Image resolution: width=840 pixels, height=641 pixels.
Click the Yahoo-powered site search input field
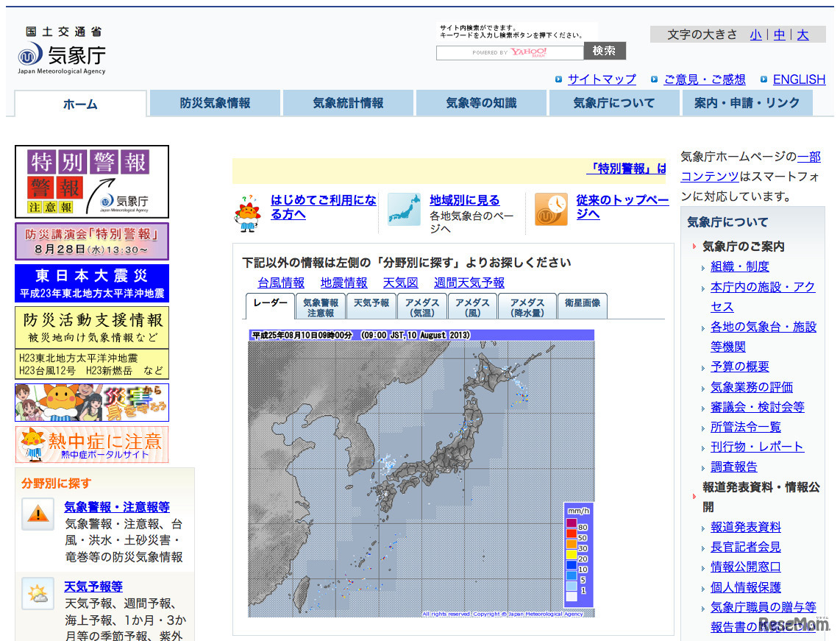pos(510,52)
